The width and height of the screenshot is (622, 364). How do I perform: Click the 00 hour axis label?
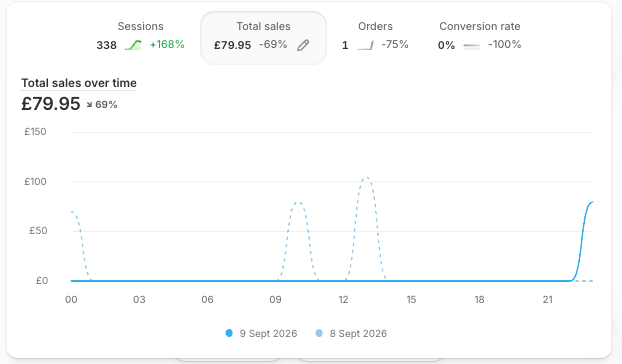tap(71, 300)
